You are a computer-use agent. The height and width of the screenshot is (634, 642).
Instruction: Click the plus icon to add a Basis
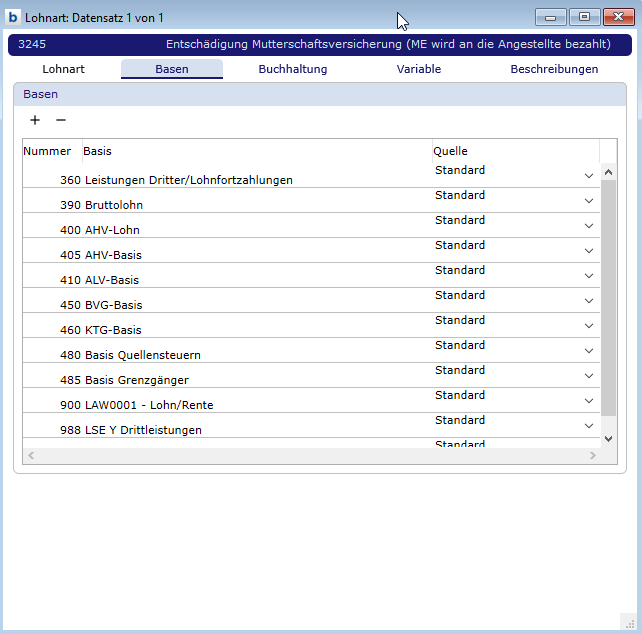point(35,120)
